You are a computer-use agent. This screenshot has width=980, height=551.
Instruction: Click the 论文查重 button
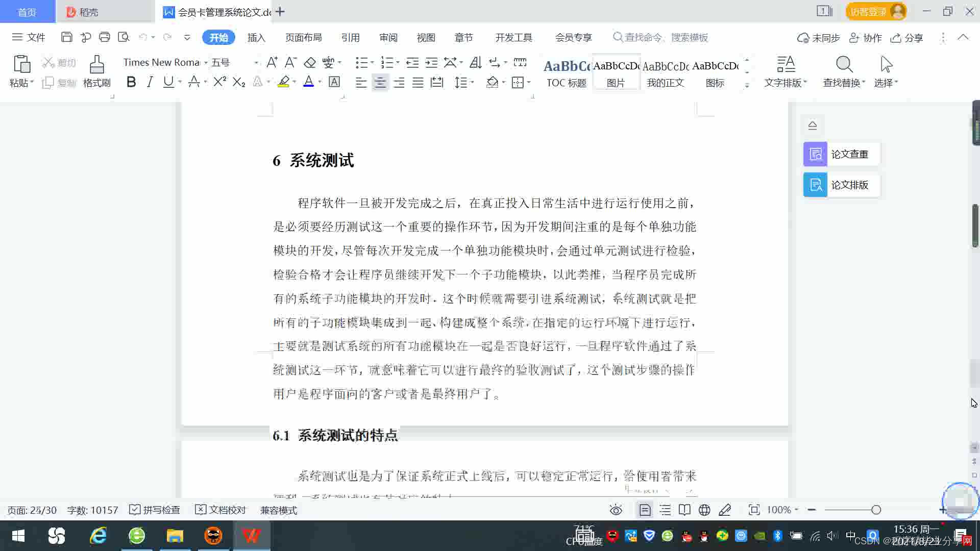[841, 154]
